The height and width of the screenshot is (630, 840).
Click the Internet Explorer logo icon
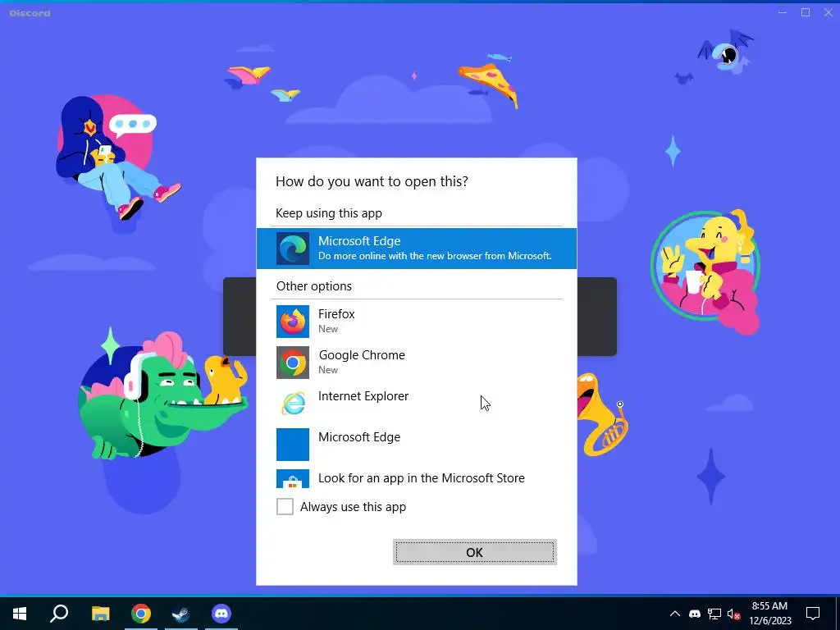(x=293, y=404)
